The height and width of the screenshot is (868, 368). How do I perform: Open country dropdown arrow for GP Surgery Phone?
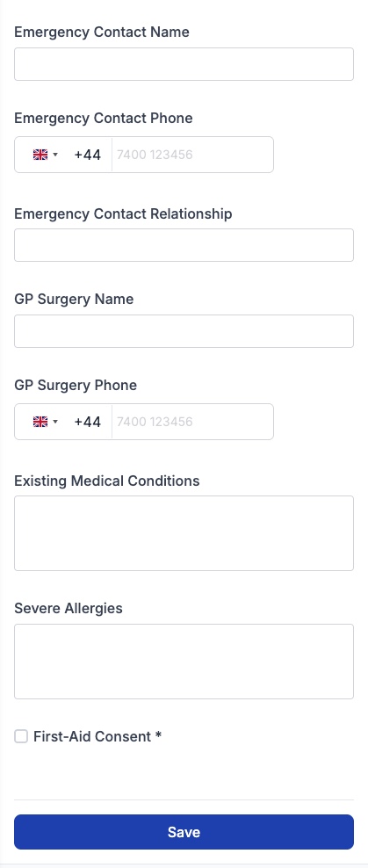(55, 423)
